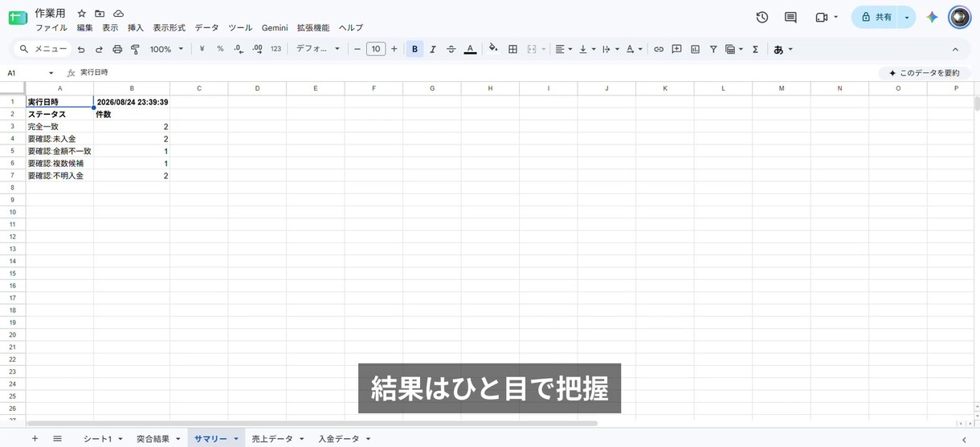The height and width of the screenshot is (447, 980).
Task: Click the Undo icon in toolbar
Action: tap(81, 50)
